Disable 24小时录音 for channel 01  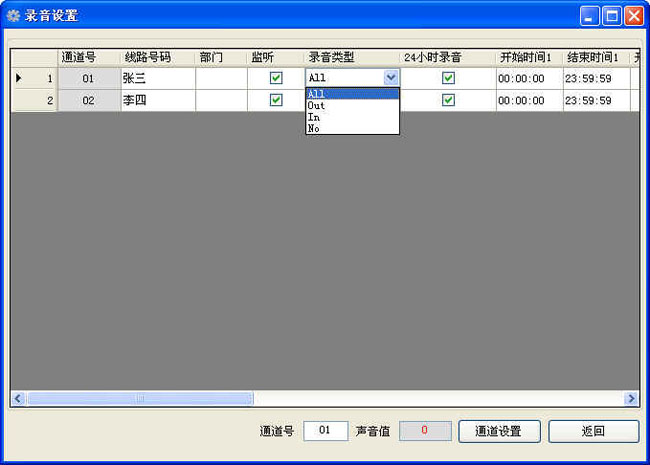(448, 78)
